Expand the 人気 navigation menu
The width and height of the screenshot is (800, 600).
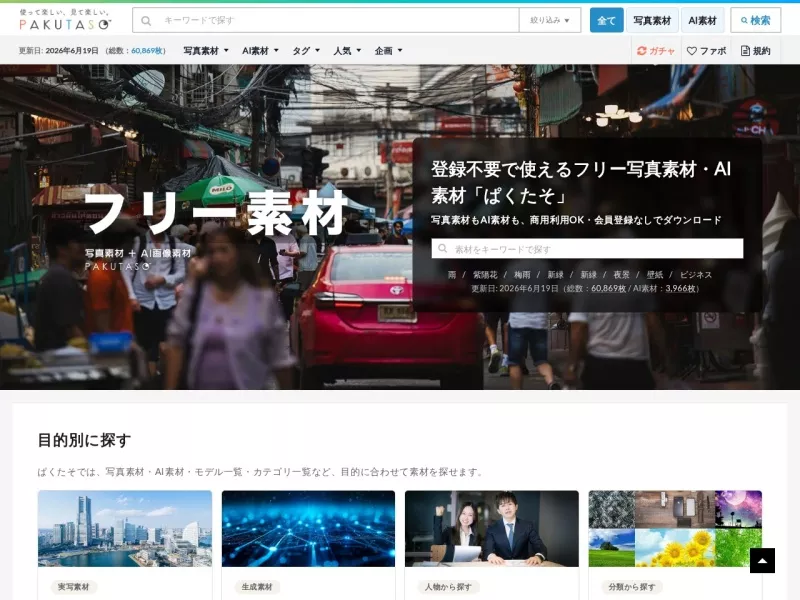347,51
